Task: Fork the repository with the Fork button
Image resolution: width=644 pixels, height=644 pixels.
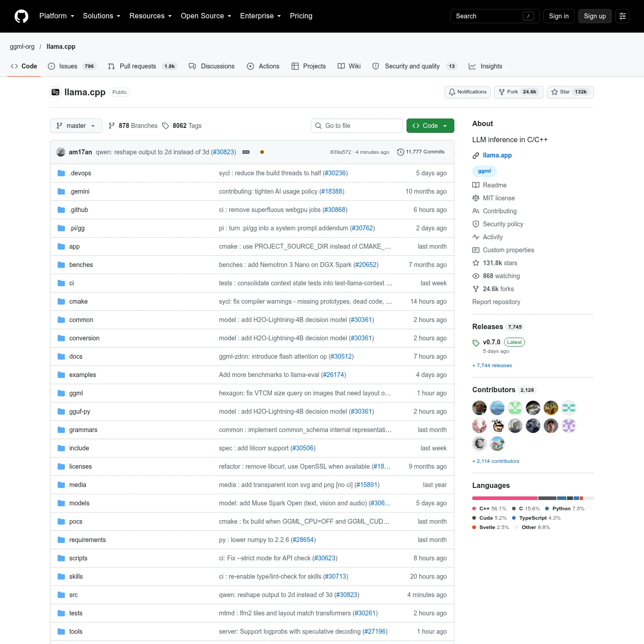Action: tap(519, 92)
